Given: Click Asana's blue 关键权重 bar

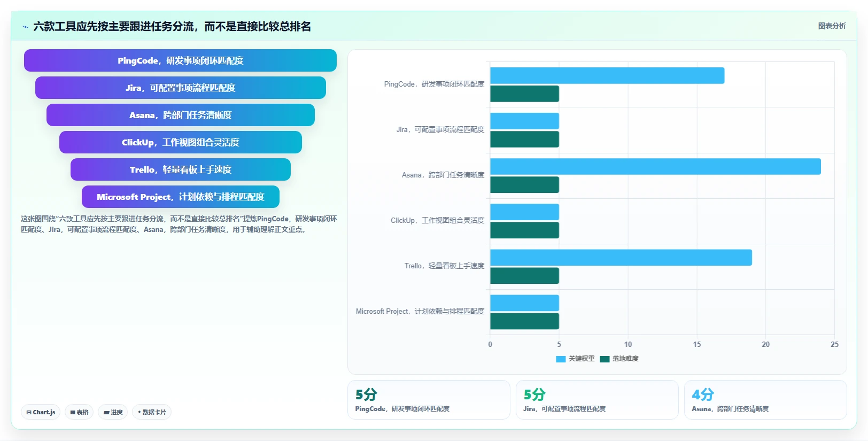Looking at the screenshot, I should tap(655, 166).
